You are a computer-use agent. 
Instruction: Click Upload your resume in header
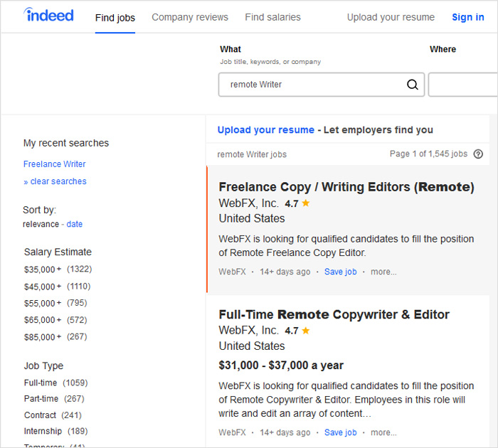click(x=391, y=17)
